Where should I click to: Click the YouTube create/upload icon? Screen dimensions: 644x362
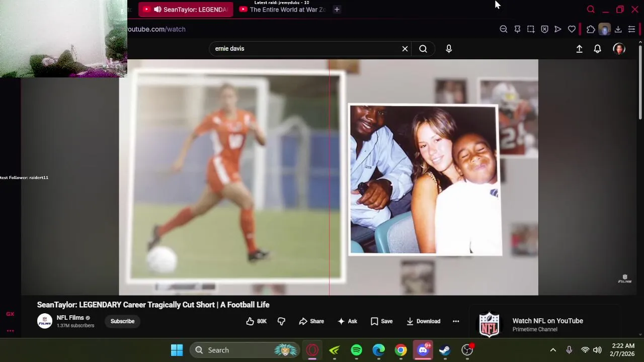pos(579,49)
